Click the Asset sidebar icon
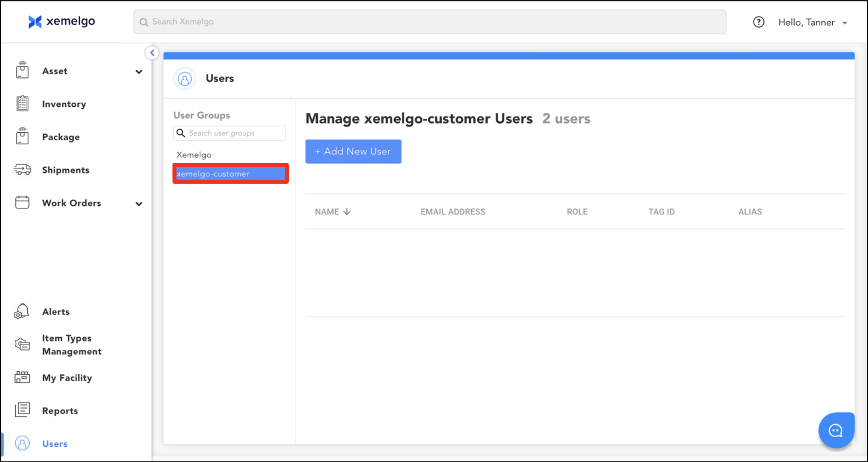This screenshot has height=462, width=868. point(22,71)
